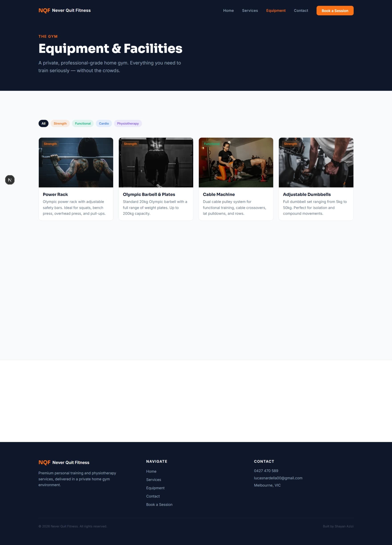This screenshot has width=392, height=545.
Task: Click the footer Book a Session link
Action: (x=159, y=504)
